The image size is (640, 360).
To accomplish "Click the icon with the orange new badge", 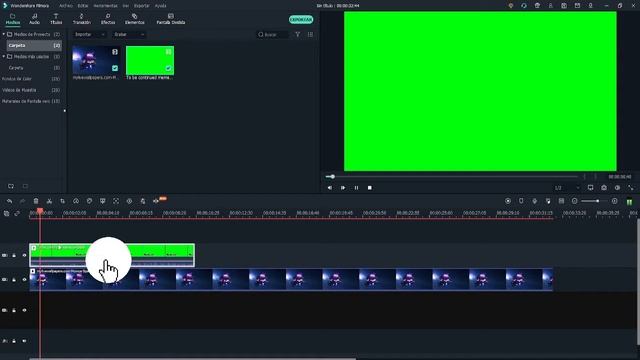I will click(157, 200).
